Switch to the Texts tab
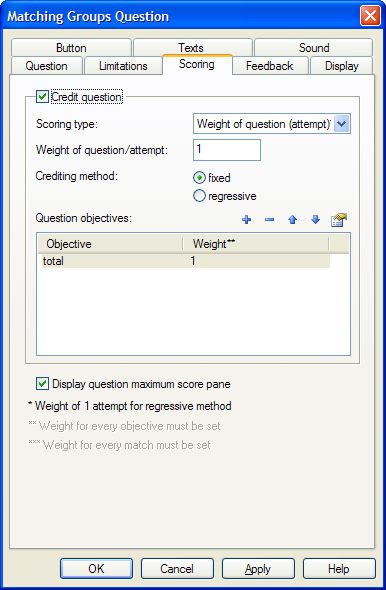The image size is (386, 590). (193, 48)
